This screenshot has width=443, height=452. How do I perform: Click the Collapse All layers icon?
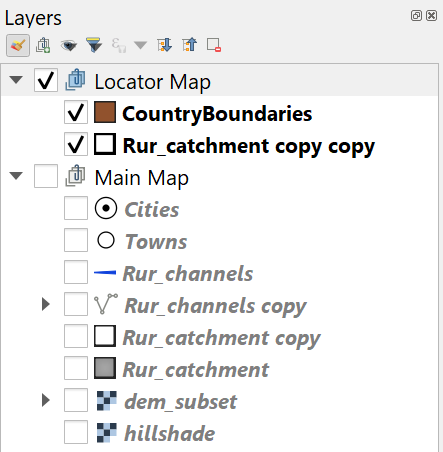pos(190,45)
